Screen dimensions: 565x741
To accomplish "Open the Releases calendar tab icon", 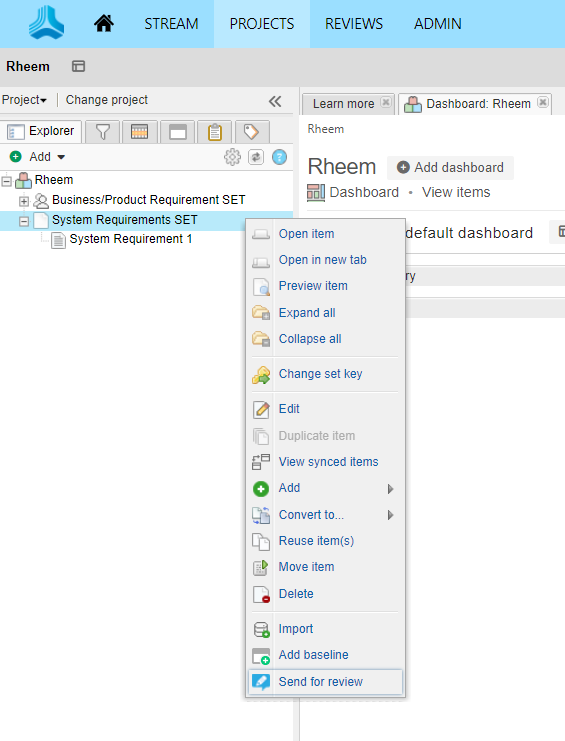I will pyautogui.click(x=139, y=132).
